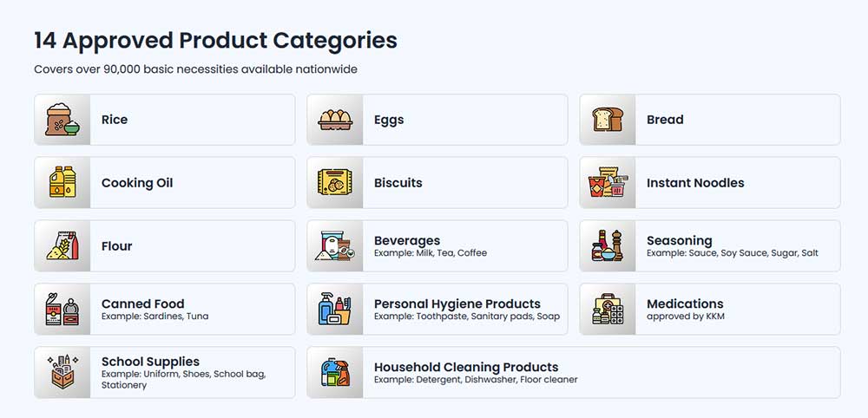
Task: Click the canned food icon
Action: point(62,309)
